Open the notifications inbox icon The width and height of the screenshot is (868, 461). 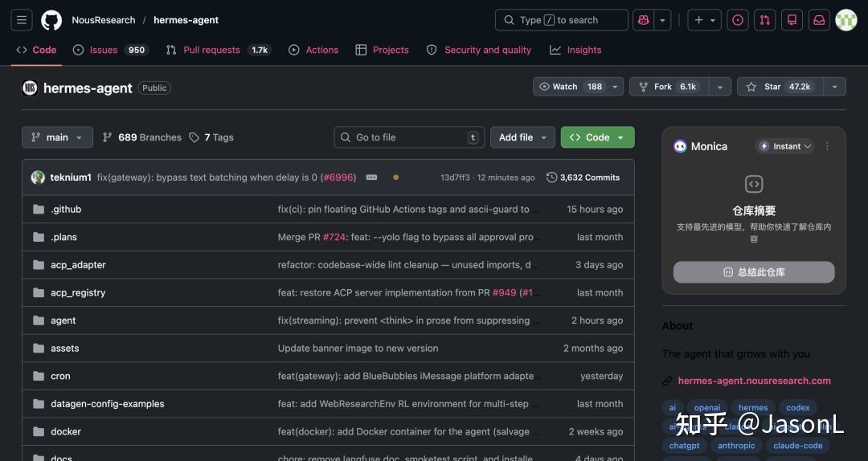pos(819,20)
